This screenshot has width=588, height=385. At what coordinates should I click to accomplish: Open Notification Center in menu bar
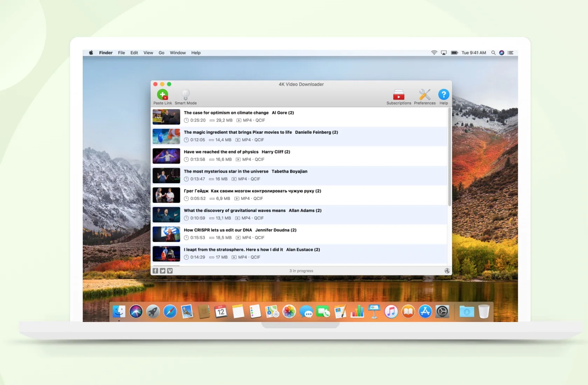point(511,52)
